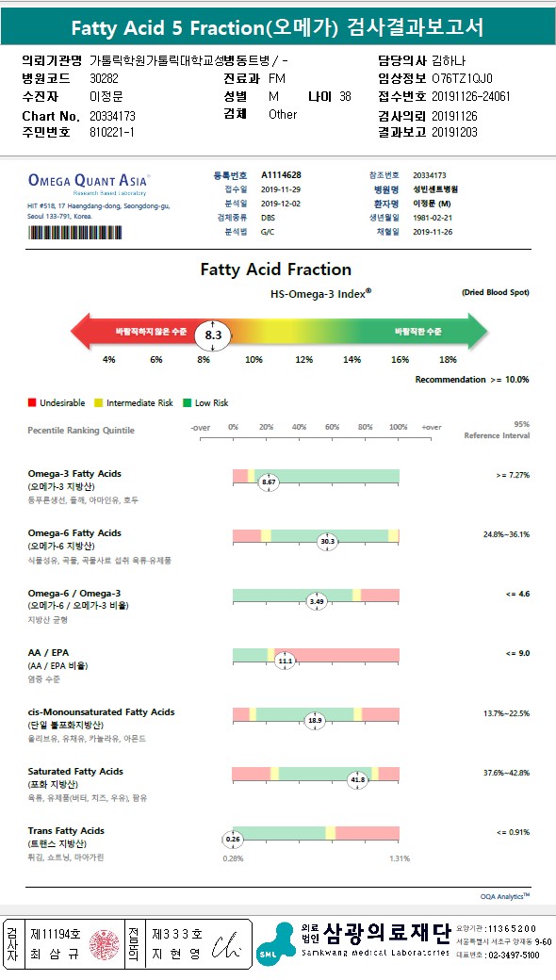Select the 0.26 Trans Fatty Acids marker
Screen dimensions: 556x980
[x=233, y=840]
